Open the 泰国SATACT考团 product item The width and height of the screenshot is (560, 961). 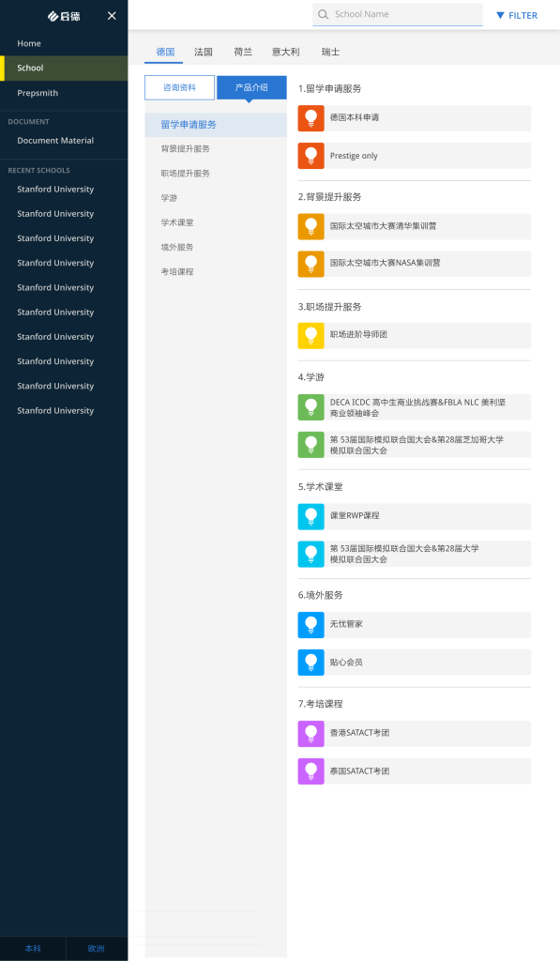[x=415, y=771]
